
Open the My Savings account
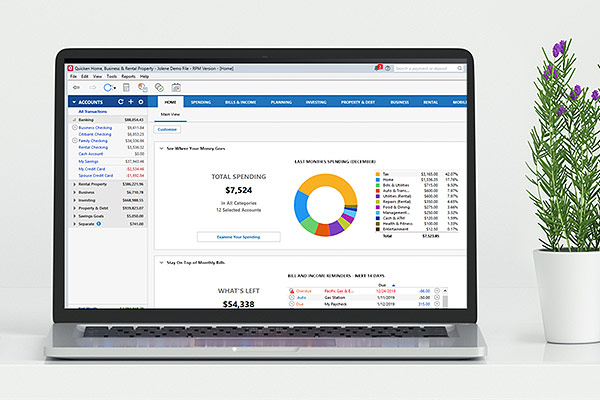click(88, 162)
